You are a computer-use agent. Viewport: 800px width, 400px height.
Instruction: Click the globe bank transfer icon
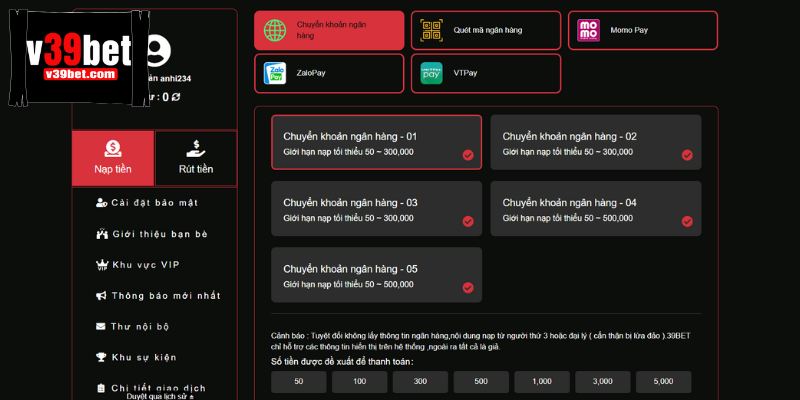point(275,31)
